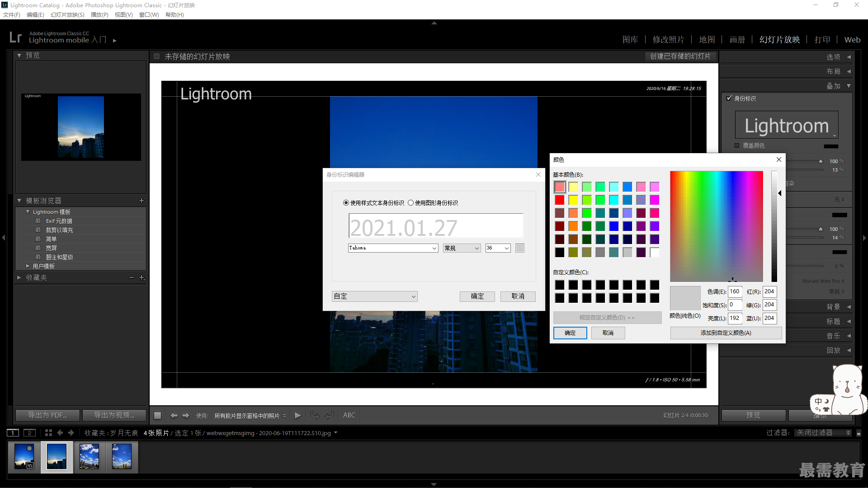Click the stop slideshow square icon

(157, 415)
